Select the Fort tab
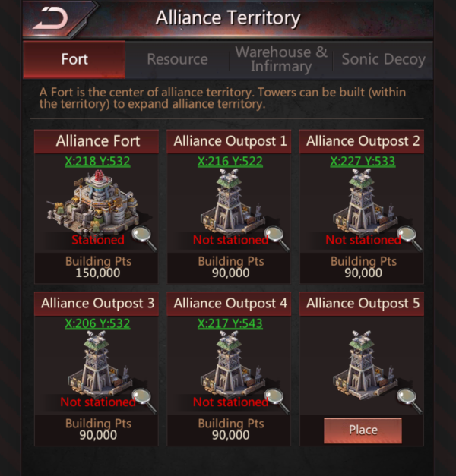This screenshot has height=476, width=456. [x=74, y=59]
